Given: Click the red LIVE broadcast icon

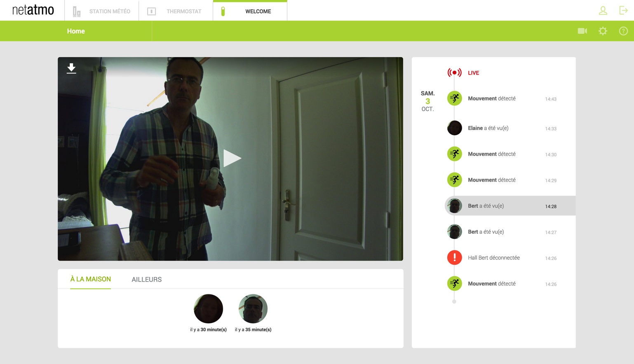Looking at the screenshot, I should (x=454, y=73).
